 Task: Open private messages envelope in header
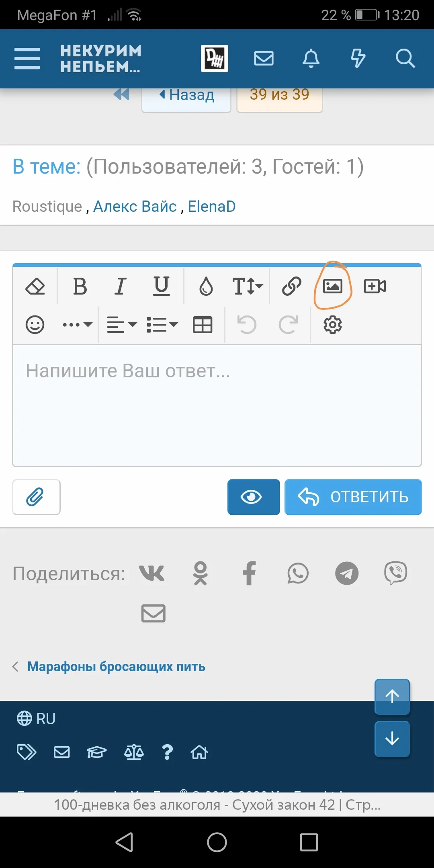264,59
